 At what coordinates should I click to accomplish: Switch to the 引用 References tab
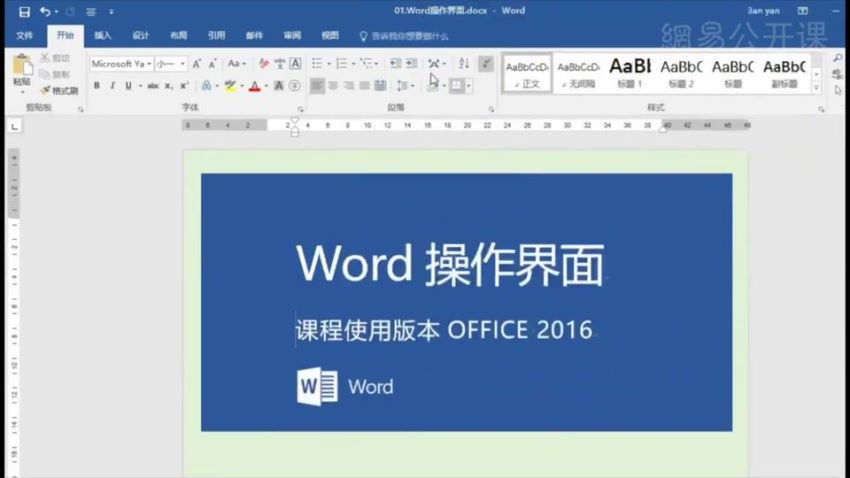(216, 36)
